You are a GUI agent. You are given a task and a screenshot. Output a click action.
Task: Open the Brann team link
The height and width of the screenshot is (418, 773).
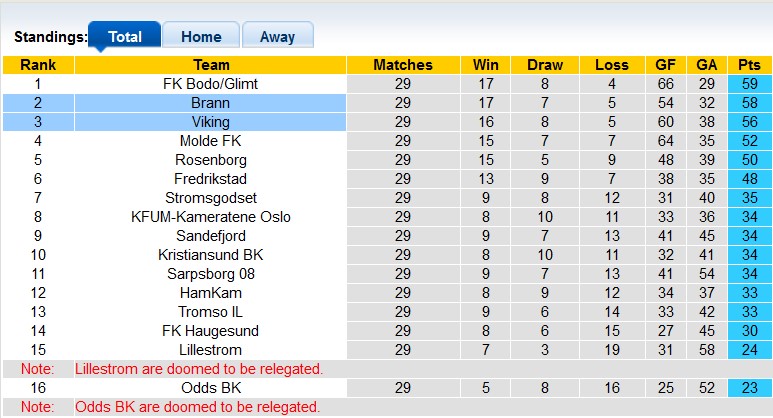pyautogui.click(x=210, y=103)
